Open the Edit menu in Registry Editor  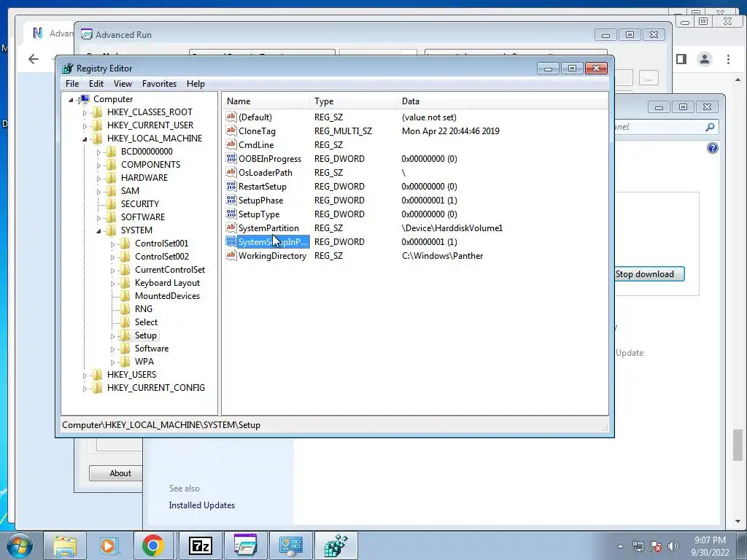coord(96,84)
